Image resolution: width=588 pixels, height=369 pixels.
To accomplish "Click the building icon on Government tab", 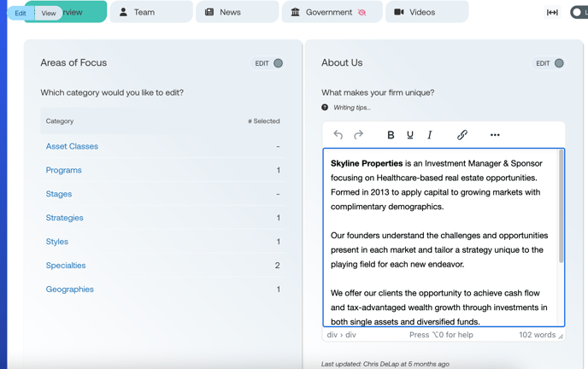I will pyautogui.click(x=296, y=12).
